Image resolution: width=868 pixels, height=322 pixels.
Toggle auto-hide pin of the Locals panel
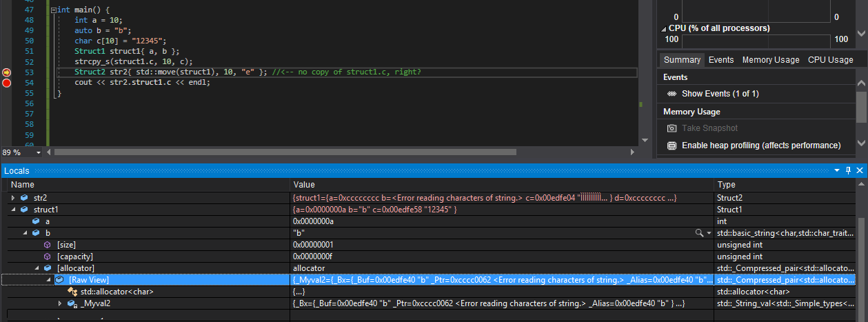[849, 170]
